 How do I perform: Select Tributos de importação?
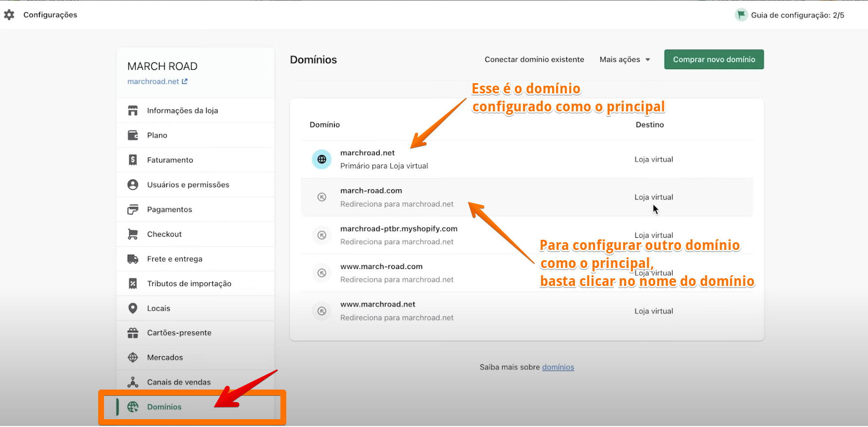point(195,284)
